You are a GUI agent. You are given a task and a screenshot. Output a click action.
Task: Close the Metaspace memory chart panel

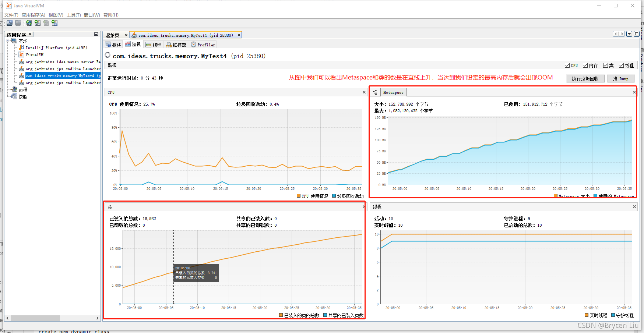[x=634, y=92]
